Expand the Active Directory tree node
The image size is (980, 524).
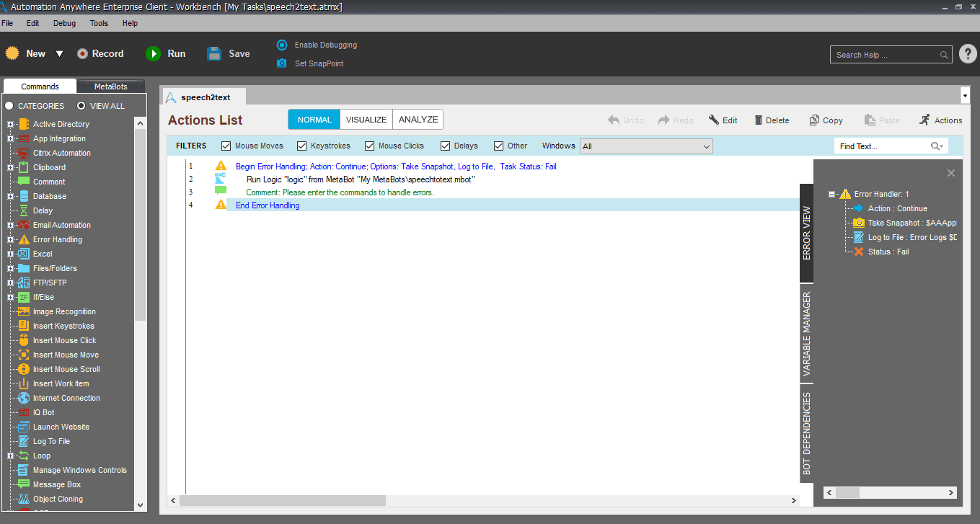click(x=11, y=124)
